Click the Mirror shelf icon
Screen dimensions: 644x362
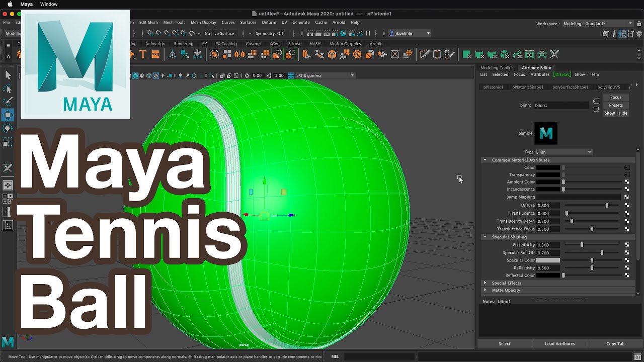pos(239,54)
